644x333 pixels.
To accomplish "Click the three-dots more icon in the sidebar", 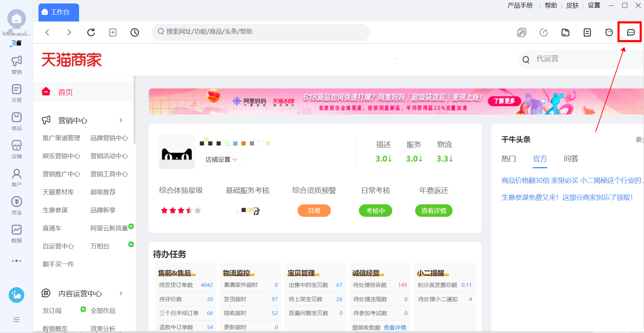I will [17, 261].
